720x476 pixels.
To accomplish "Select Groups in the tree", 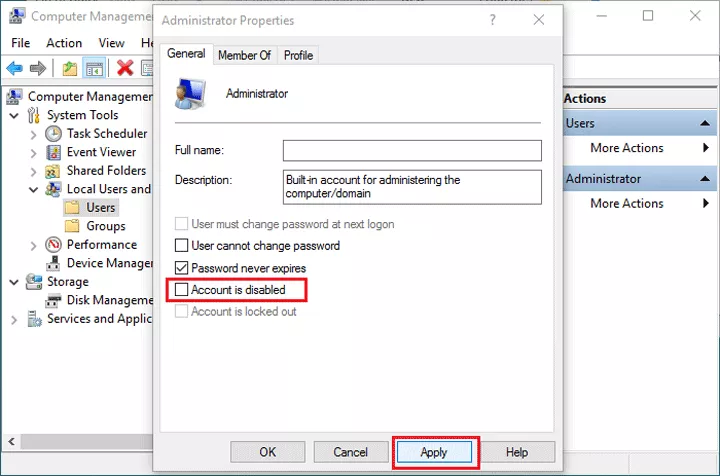I will 106,226.
